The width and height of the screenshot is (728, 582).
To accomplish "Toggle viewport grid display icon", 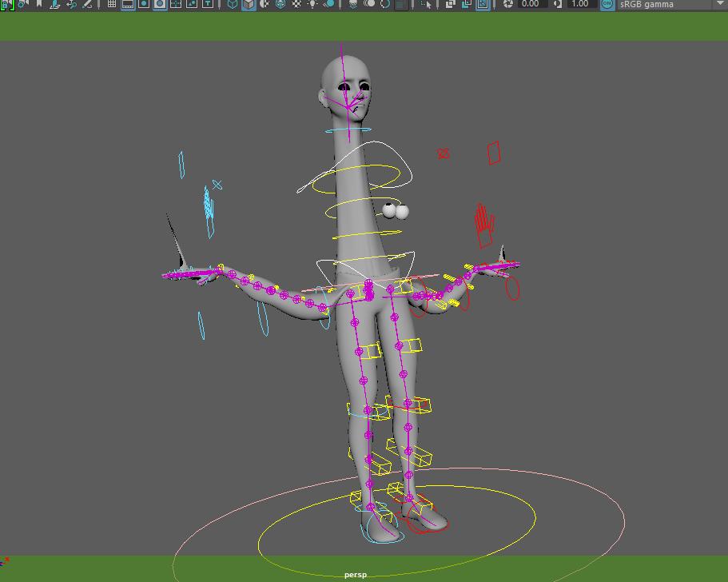I will click(x=112, y=4).
